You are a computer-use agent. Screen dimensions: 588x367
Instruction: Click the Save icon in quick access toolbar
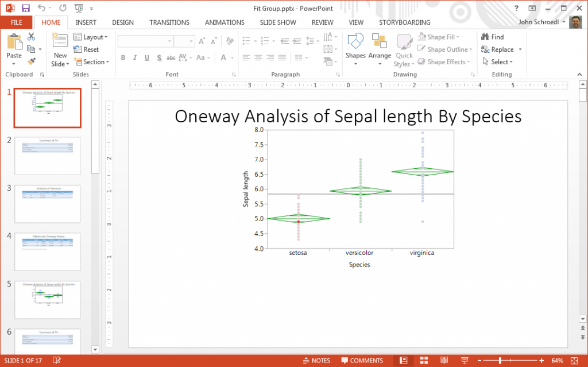25,8
